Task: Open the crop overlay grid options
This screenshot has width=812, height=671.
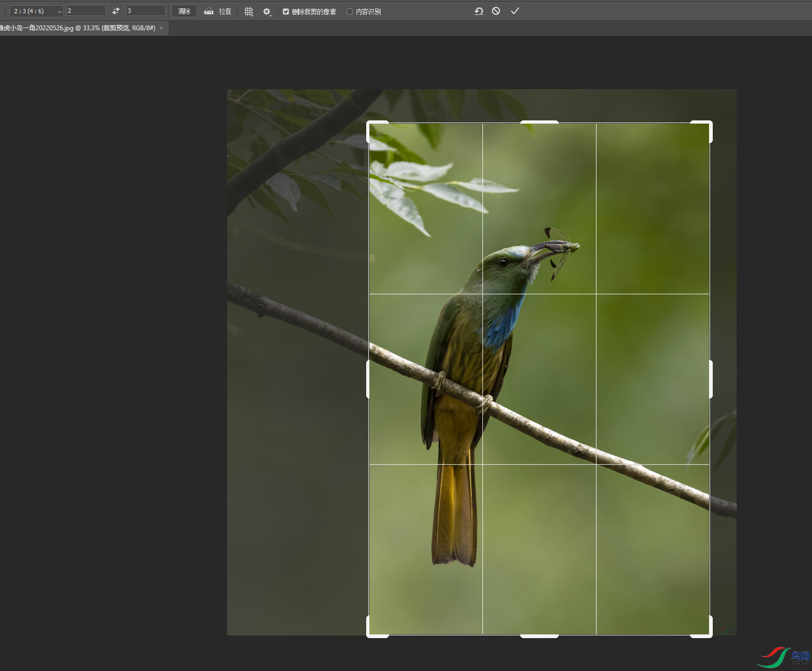Action: click(x=248, y=11)
